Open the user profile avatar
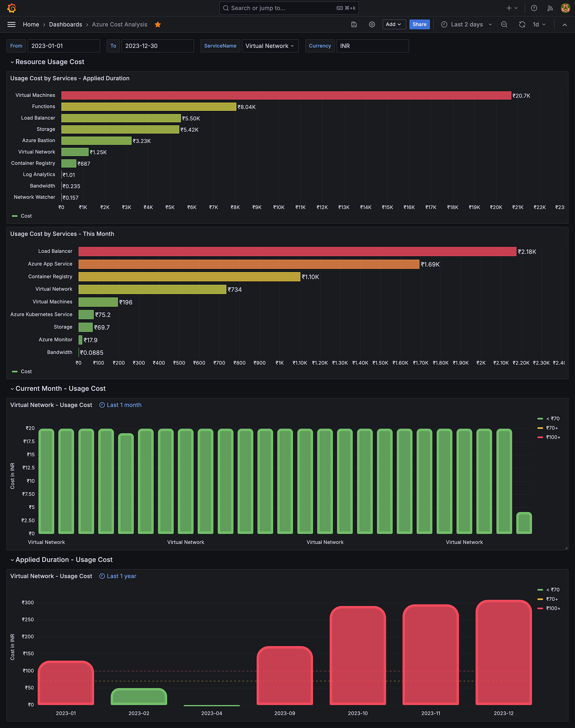Image resolution: width=575 pixels, height=728 pixels. click(565, 8)
